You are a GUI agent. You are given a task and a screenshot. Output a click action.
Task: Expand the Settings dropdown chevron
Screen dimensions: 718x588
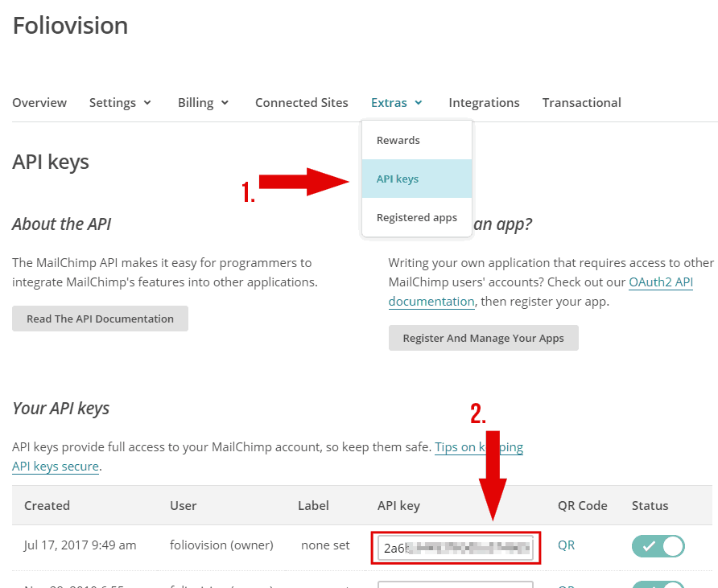pyautogui.click(x=147, y=102)
